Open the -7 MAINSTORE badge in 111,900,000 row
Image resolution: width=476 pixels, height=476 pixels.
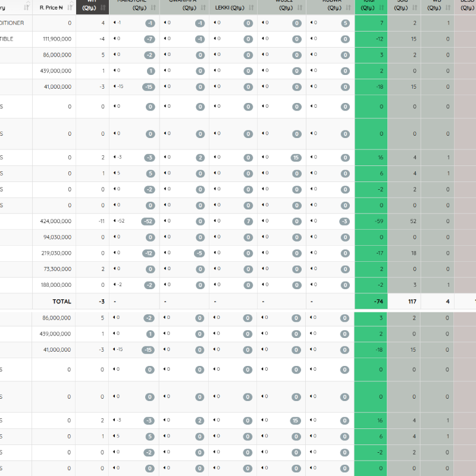click(x=149, y=39)
